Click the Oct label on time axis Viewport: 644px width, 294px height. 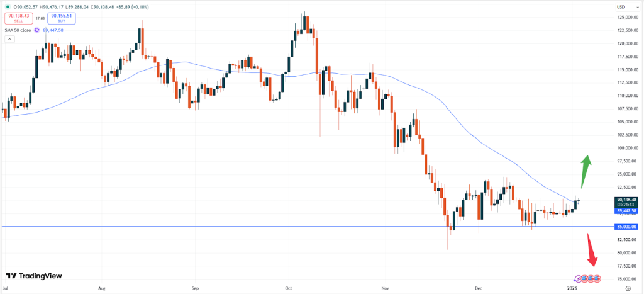click(x=289, y=288)
